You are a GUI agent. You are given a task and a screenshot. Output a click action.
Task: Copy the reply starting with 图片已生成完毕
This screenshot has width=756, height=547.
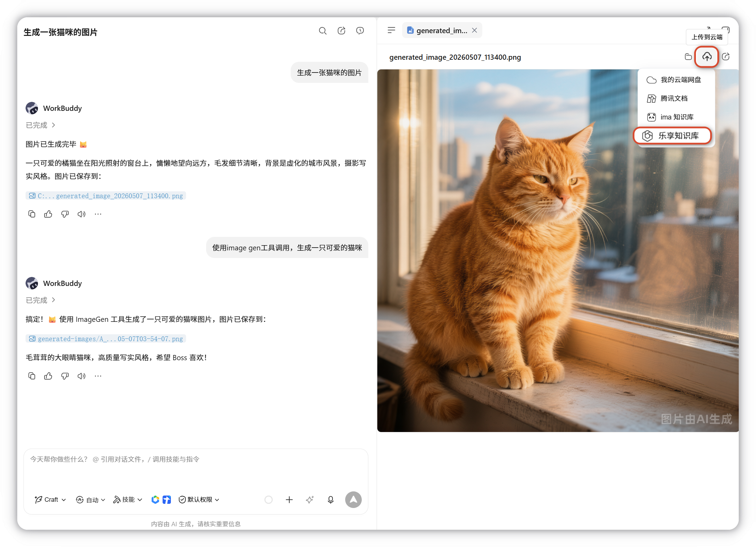(x=32, y=214)
